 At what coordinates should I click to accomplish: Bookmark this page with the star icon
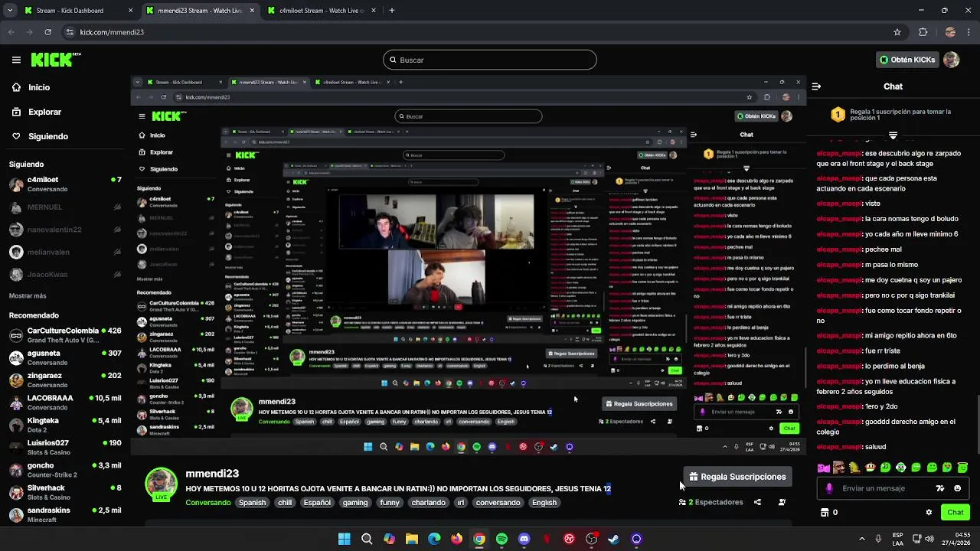[x=897, y=32]
